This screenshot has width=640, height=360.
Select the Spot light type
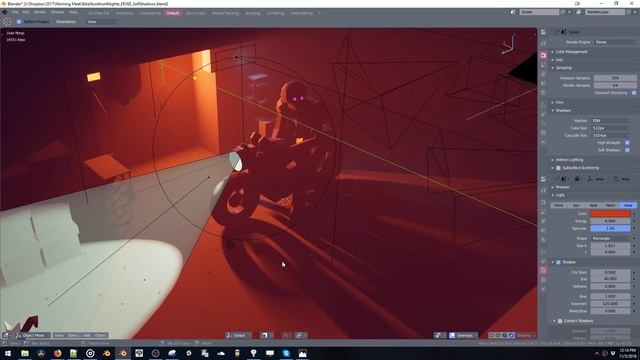tap(593, 205)
